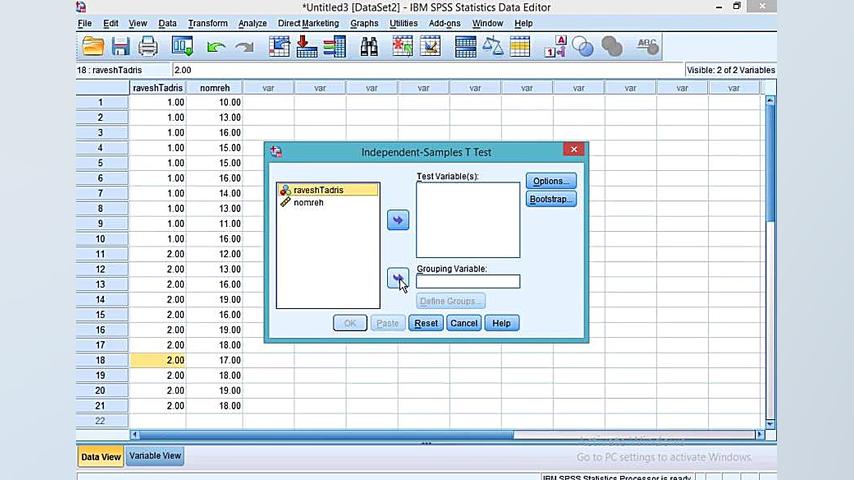Click the Undo arrow in toolbar

[216, 46]
